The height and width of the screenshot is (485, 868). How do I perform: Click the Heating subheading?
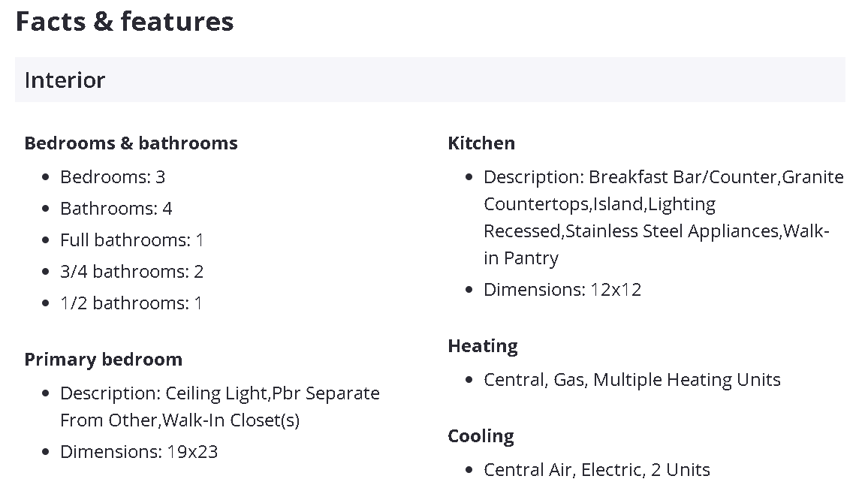(x=483, y=346)
